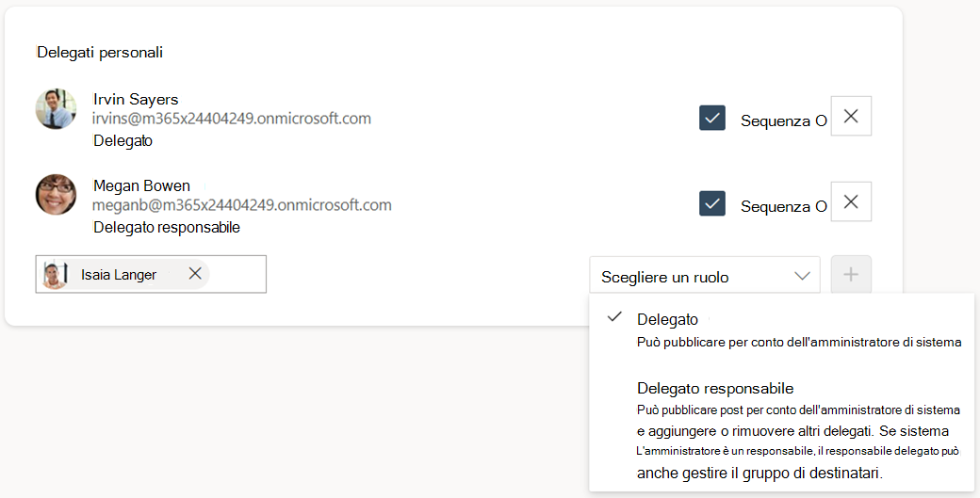Click meganb email address

point(242,204)
